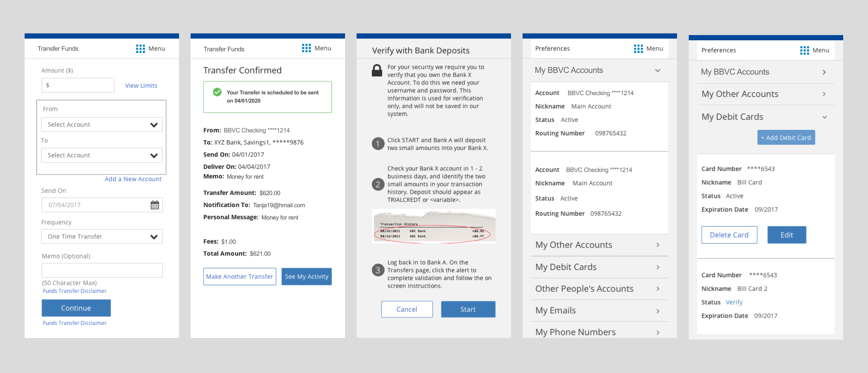The image size is (868, 373).
Task: Click the step 2 circle icon
Action: pos(377,184)
